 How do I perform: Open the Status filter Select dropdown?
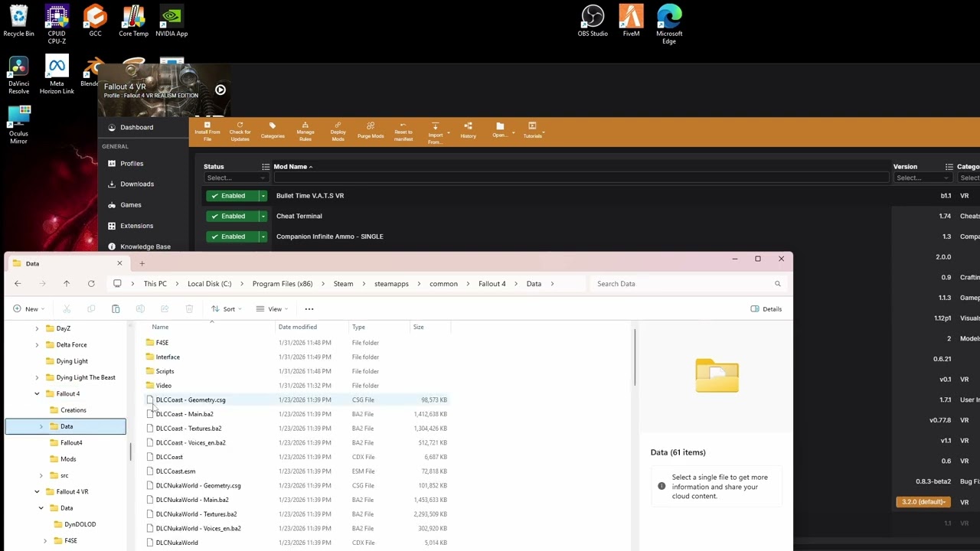(236, 178)
